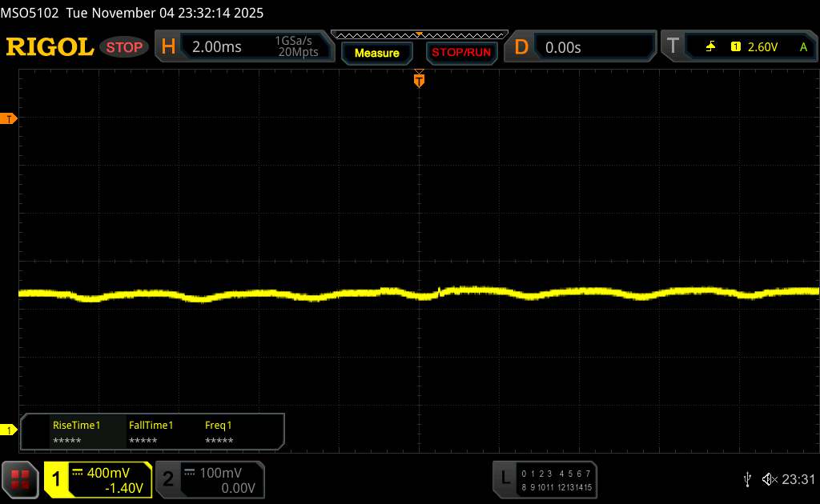The height and width of the screenshot is (504, 820).
Task: Open the 2.00ms timebase setting
Action: pyautogui.click(x=217, y=47)
